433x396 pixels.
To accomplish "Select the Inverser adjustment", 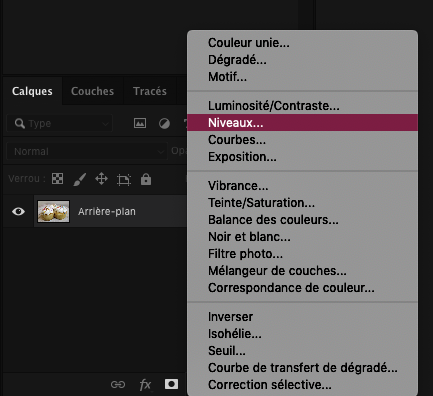I will pos(302,317).
